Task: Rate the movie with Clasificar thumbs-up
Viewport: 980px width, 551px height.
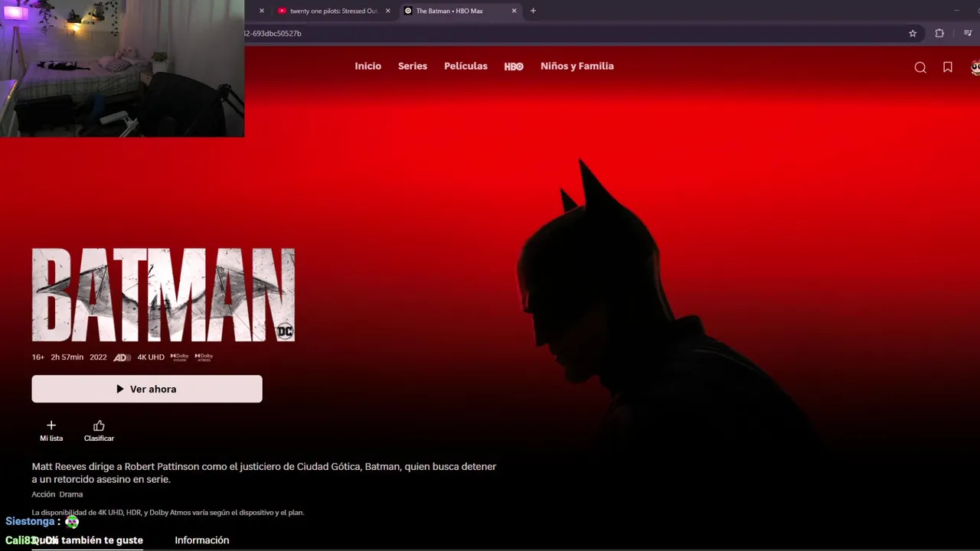Action: [x=99, y=431]
